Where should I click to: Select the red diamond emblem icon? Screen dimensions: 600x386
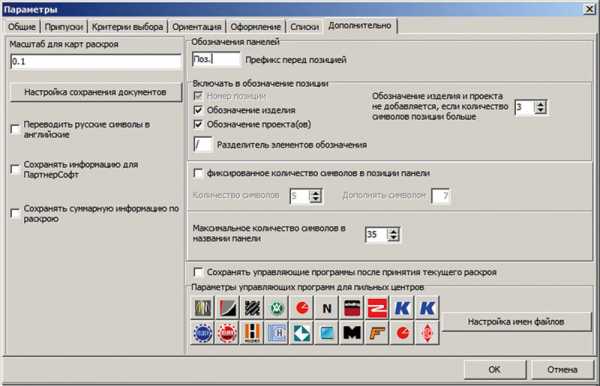(x=427, y=332)
